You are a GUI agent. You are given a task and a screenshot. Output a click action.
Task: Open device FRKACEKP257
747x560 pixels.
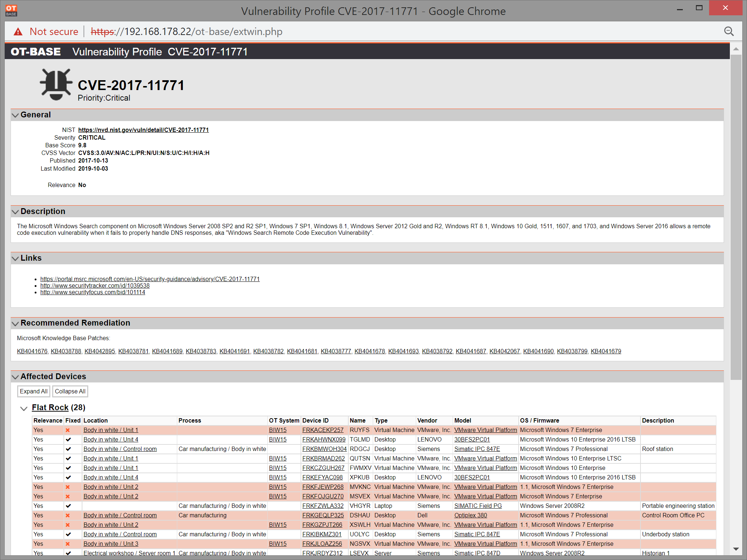click(323, 430)
